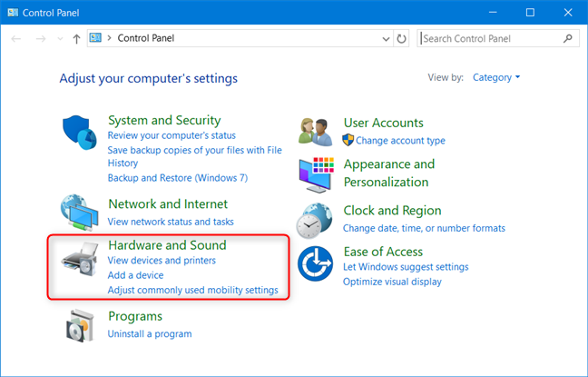
Task: Open View network status and tasks
Action: pos(171,222)
